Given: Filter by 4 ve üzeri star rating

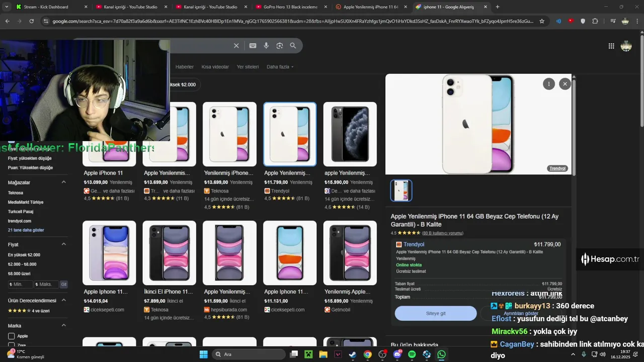Looking at the screenshot, I should click(x=29, y=311).
